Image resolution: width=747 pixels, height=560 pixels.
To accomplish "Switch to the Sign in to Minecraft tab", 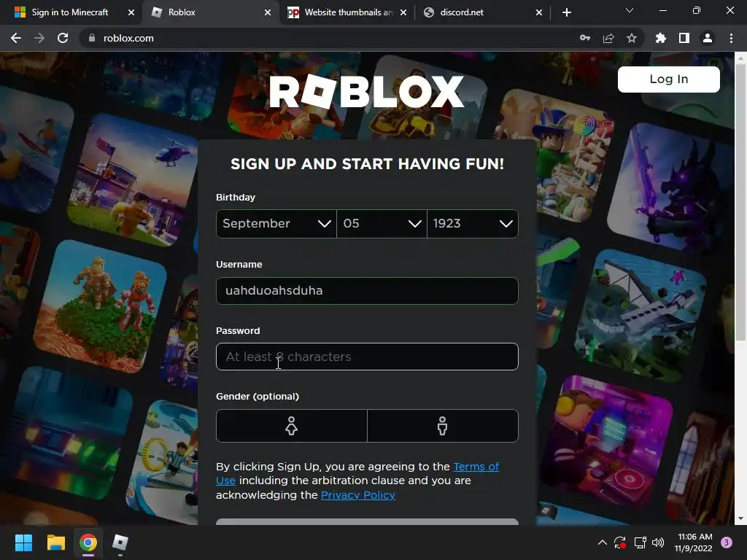I will [x=69, y=12].
